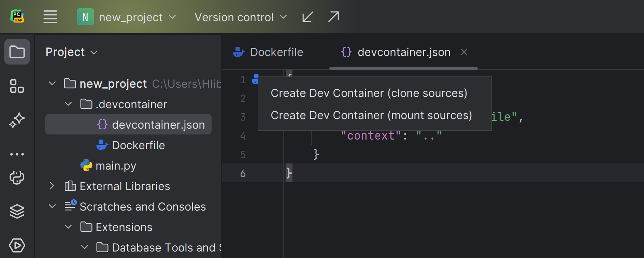Open the Project tool window folder icon
The height and width of the screenshot is (258, 644).
click(x=17, y=52)
